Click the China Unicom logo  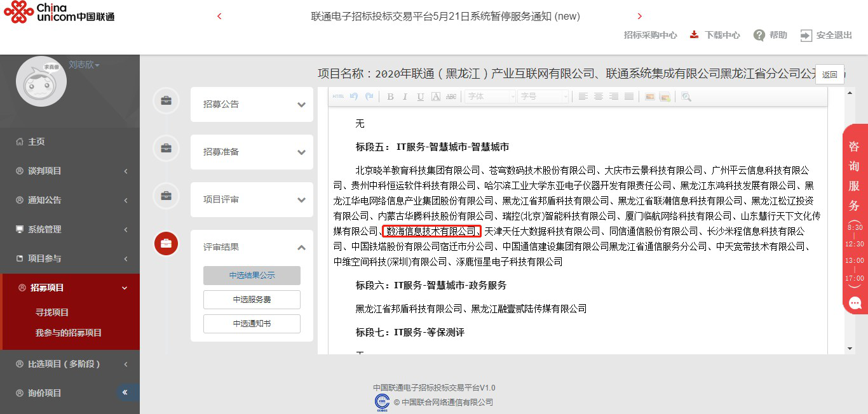coord(59,12)
